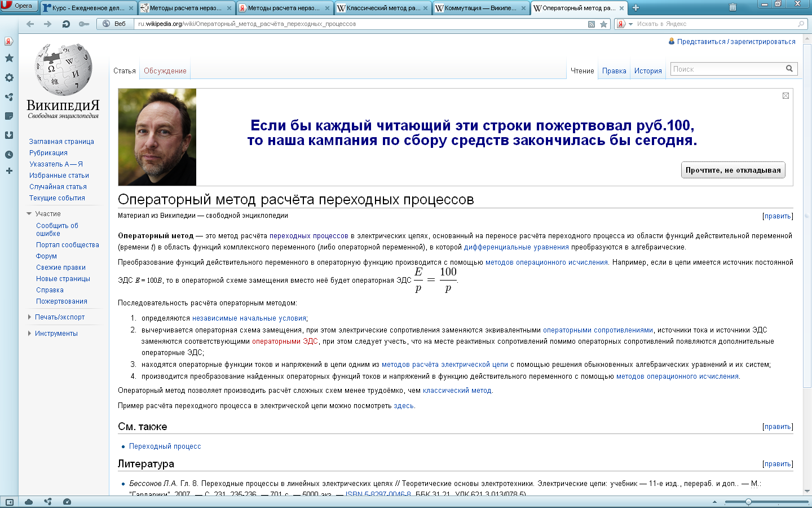Open Случайная статья link
This screenshot has width=812, height=508.
click(58, 187)
